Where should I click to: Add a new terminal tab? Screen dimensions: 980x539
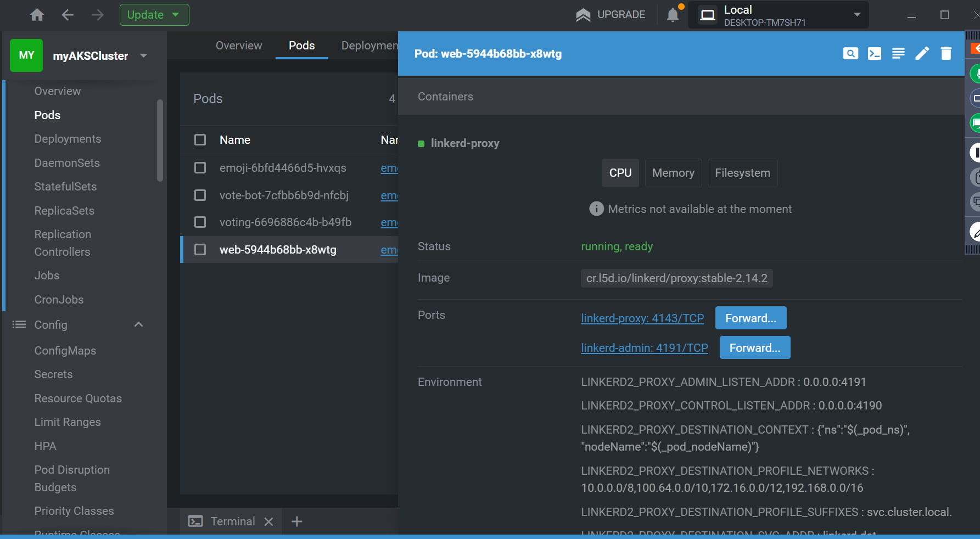(297, 521)
